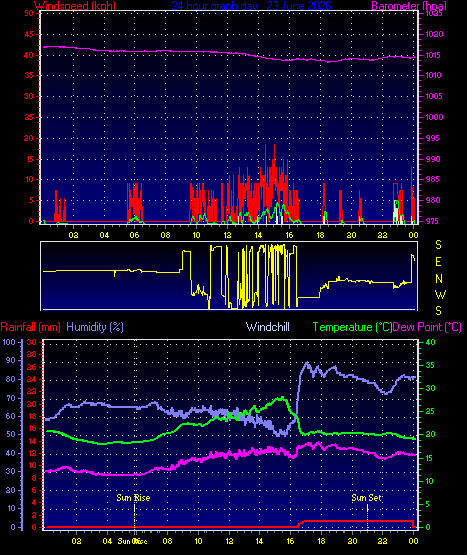
Task: Click the N wind direction letter
Action: [x=439, y=279]
